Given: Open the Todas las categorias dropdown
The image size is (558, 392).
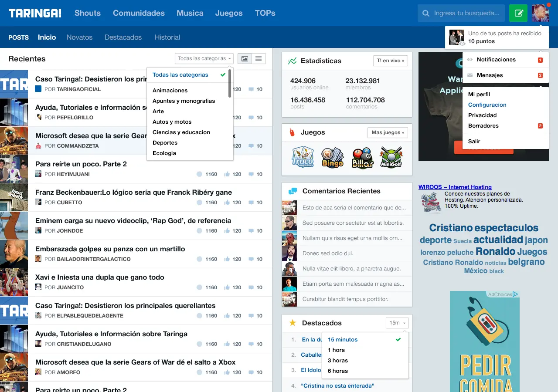Looking at the screenshot, I should [x=204, y=58].
